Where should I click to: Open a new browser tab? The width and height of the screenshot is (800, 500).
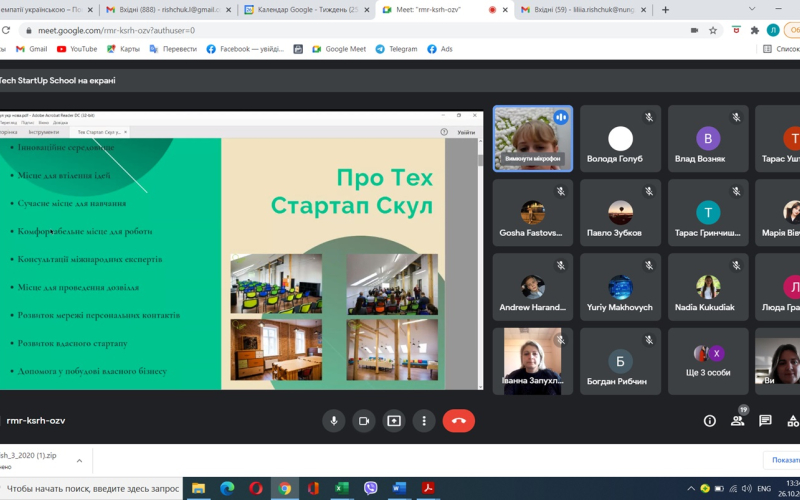[665, 10]
